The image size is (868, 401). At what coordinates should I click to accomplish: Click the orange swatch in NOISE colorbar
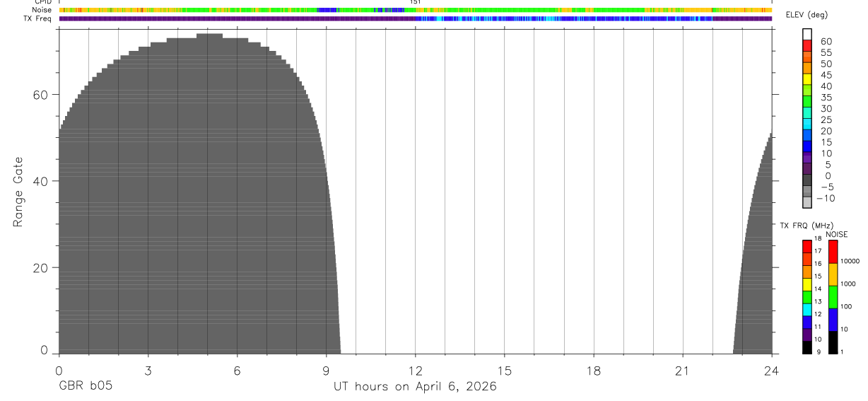[833, 274]
